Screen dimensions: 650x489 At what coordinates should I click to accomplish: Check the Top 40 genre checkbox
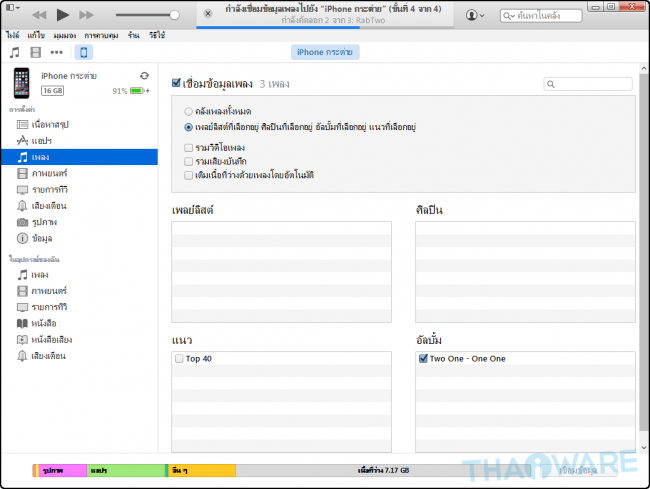(x=179, y=358)
